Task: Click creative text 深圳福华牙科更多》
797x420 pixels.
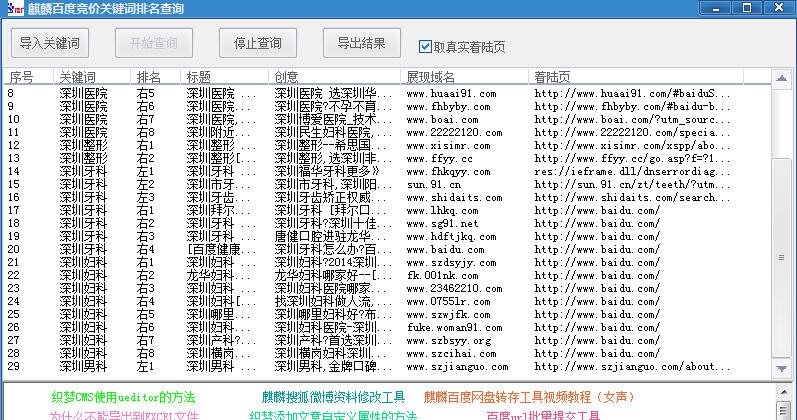Action: 327,172
